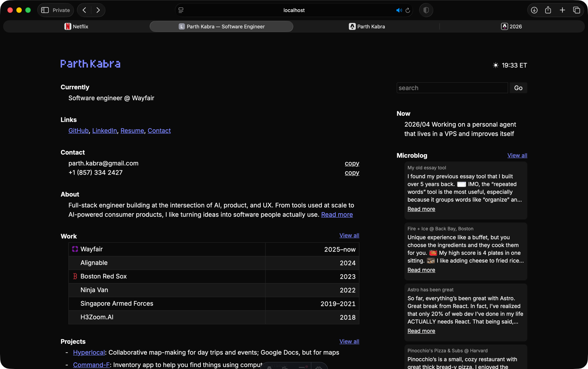This screenshot has height=369, width=588.
Task: Select the Ninja Van work row
Action: point(214,290)
